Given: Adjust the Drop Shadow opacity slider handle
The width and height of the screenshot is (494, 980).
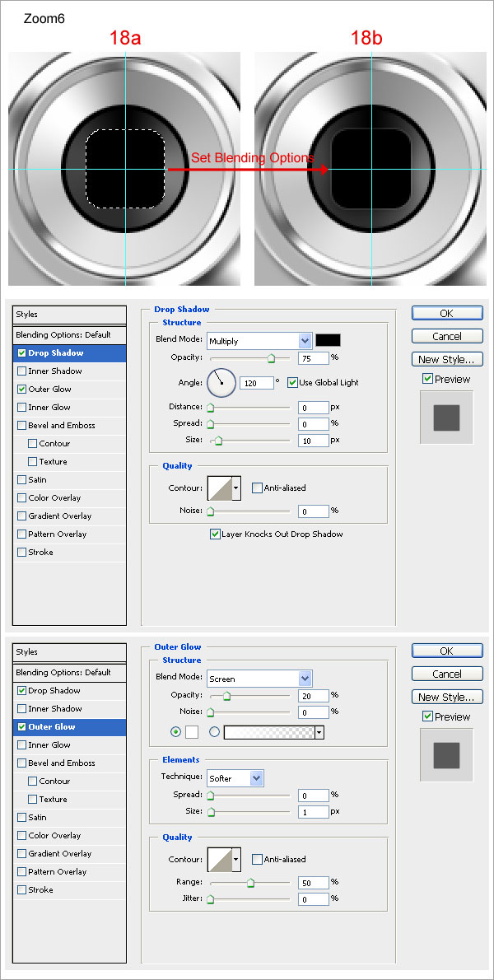Looking at the screenshot, I should click(271, 359).
